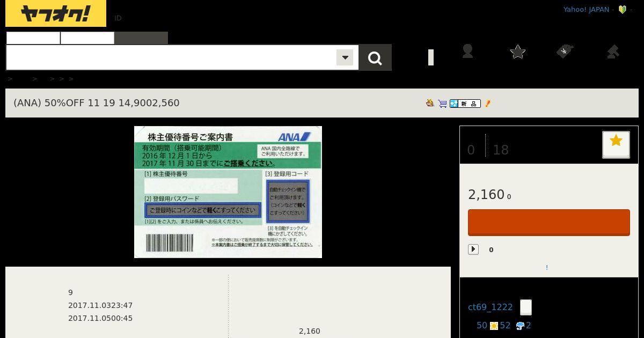Click the 2,160 price in details table
644x338 pixels.
(310, 331)
